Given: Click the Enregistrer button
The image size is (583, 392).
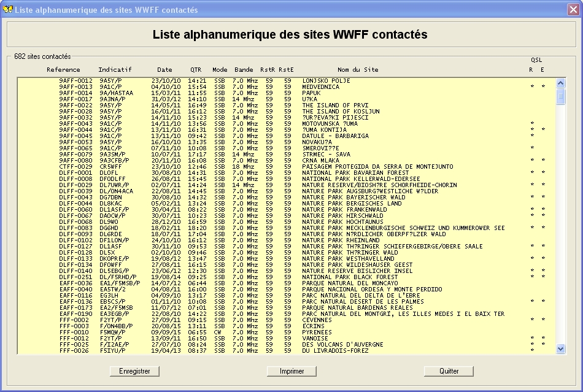Looking at the screenshot, I should [134, 371].
